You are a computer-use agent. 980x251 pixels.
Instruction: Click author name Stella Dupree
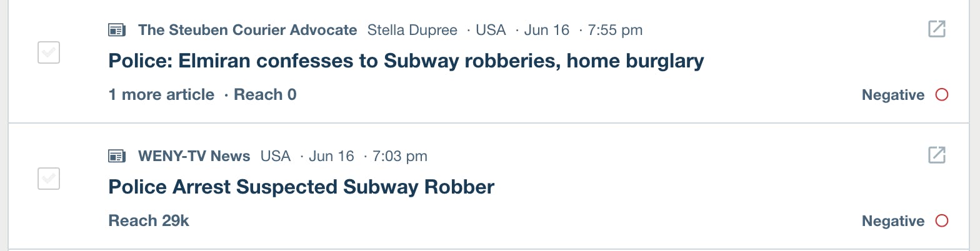click(412, 30)
